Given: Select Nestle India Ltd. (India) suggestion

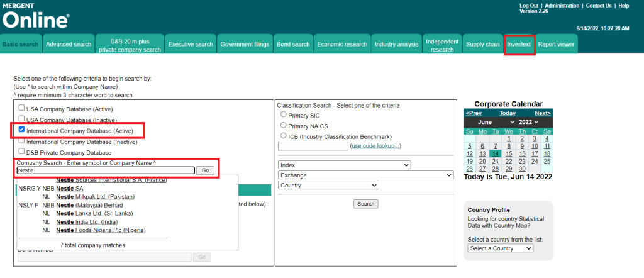Looking at the screenshot, I should (x=87, y=222).
